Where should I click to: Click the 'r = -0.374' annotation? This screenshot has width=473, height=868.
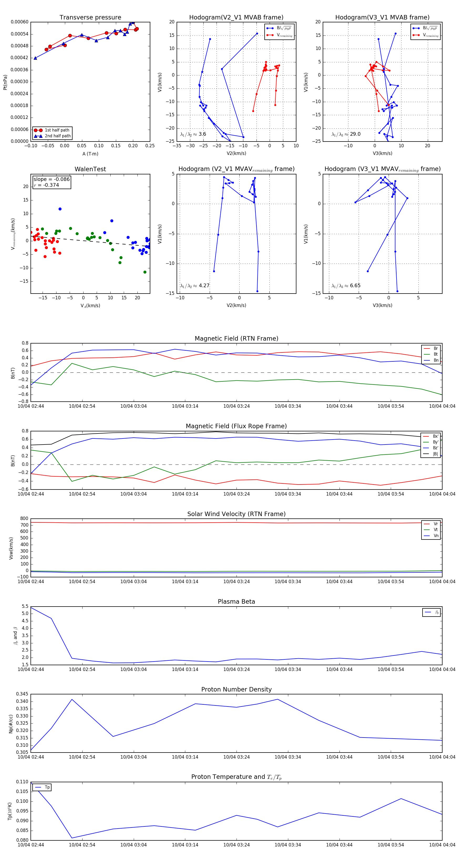point(47,185)
